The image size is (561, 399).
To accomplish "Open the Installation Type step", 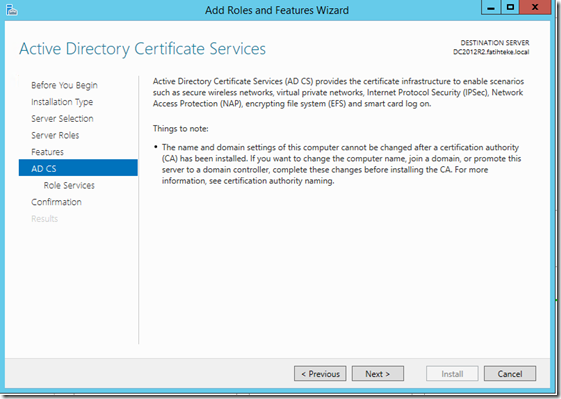I will coord(62,102).
